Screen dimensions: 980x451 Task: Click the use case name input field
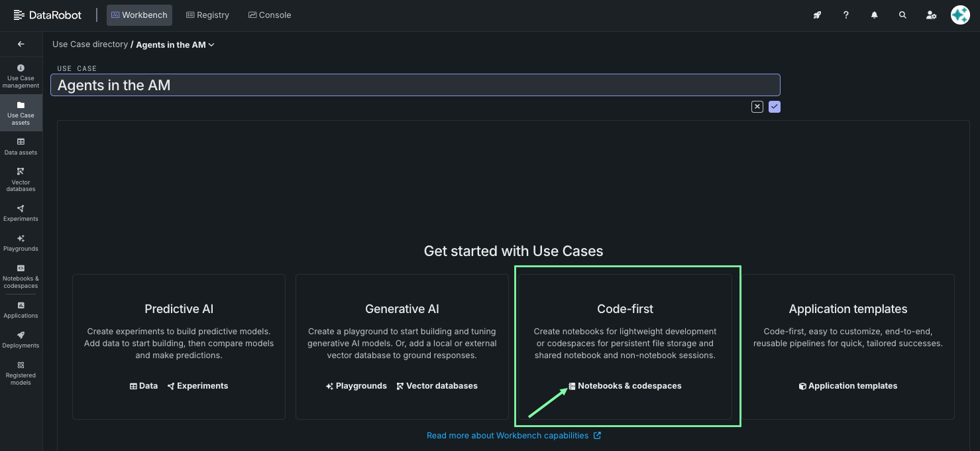click(x=415, y=85)
